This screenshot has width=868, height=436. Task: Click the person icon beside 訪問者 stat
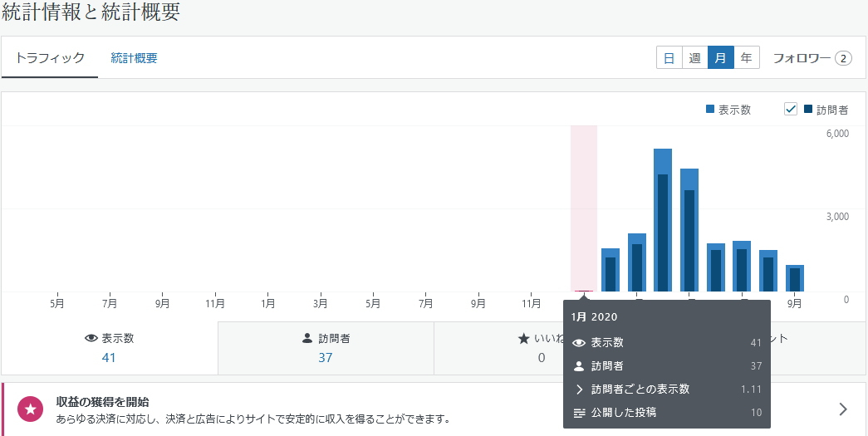(x=307, y=339)
